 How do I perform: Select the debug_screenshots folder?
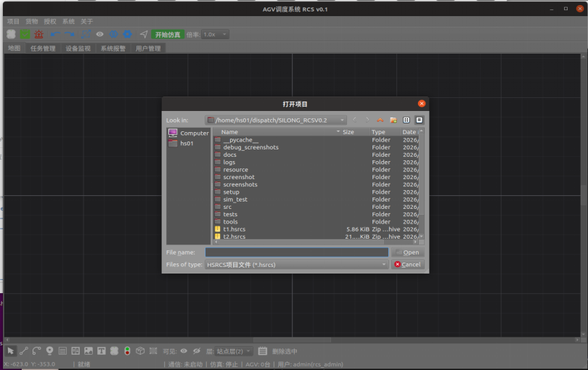point(250,147)
